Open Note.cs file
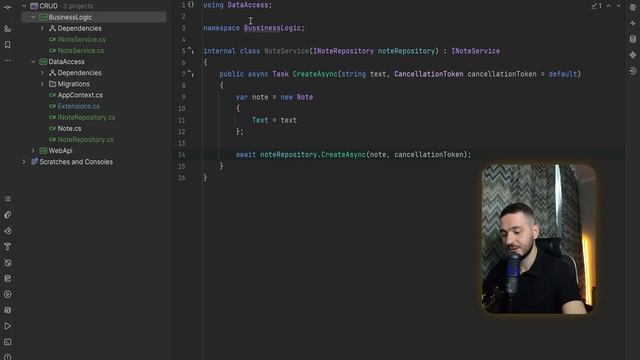Viewport: 640px width, 360px height. [x=69, y=128]
